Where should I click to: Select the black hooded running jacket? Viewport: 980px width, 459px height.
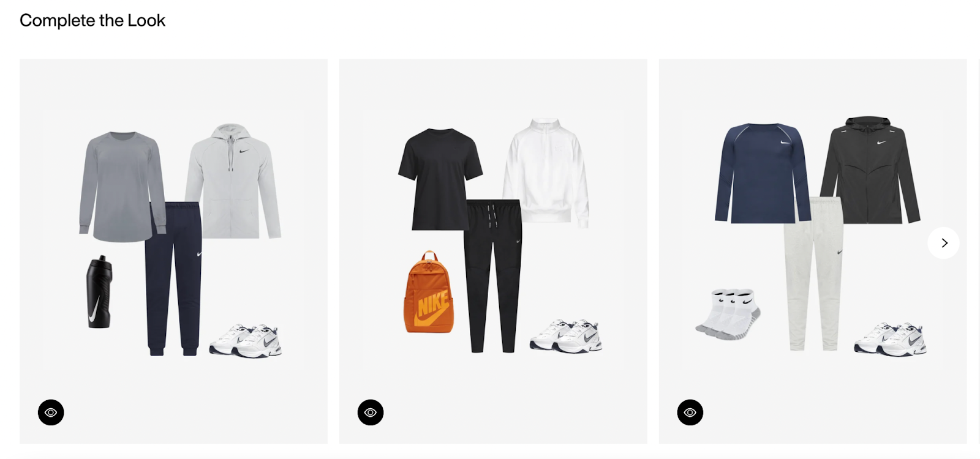click(870, 170)
